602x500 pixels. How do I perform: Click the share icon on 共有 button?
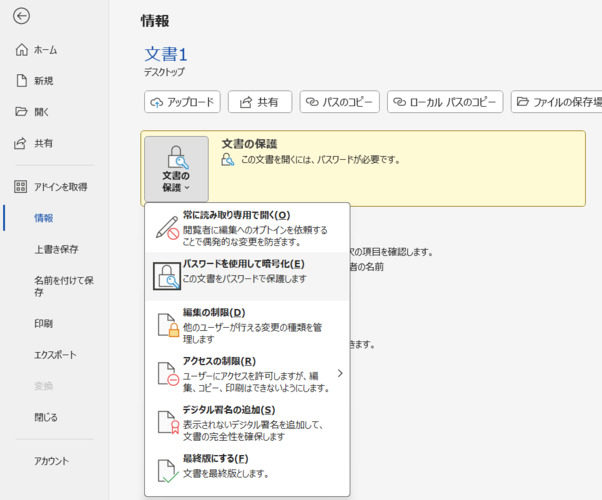pyautogui.click(x=246, y=102)
